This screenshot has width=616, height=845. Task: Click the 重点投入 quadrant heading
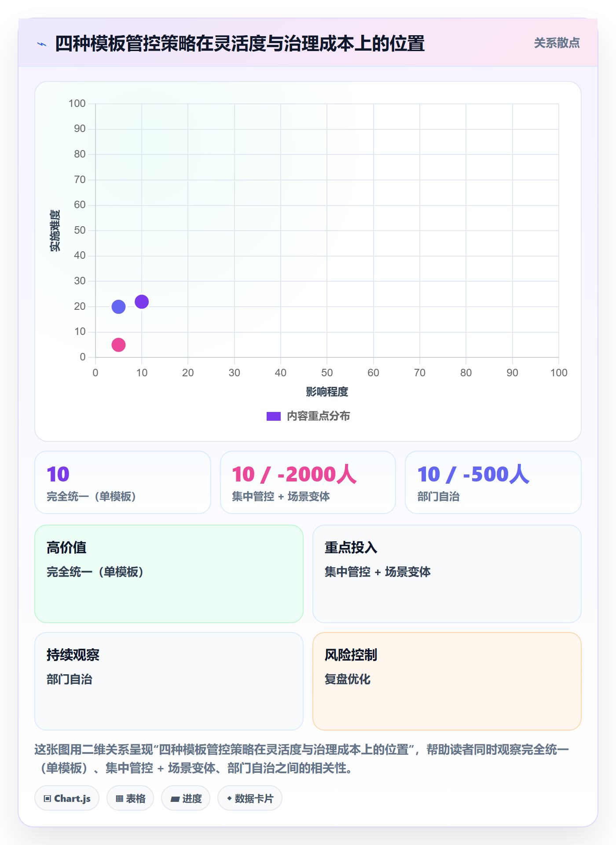[351, 547]
